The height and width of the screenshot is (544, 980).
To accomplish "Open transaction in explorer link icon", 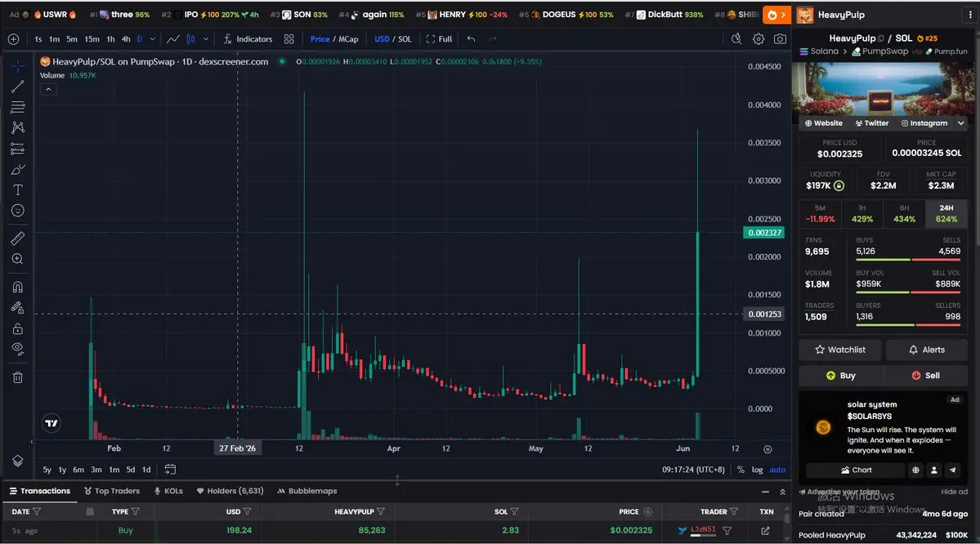I will pos(766,530).
